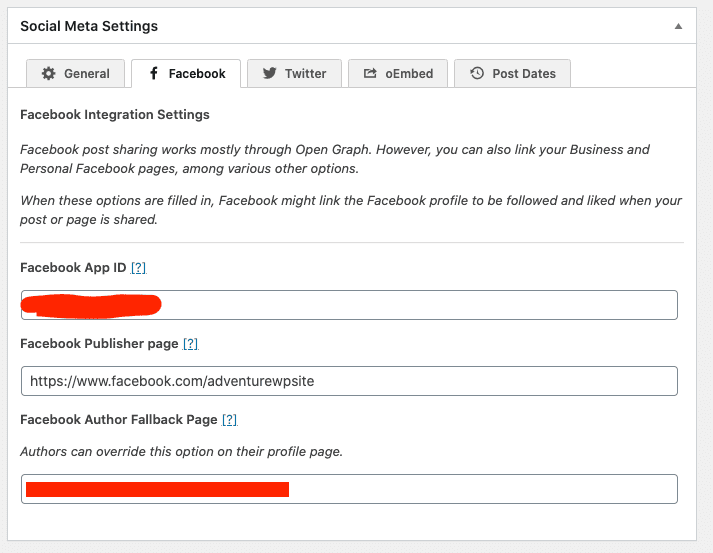The width and height of the screenshot is (713, 553).
Task: Click into the Facebook Publisher page URL field
Action: [x=349, y=381]
